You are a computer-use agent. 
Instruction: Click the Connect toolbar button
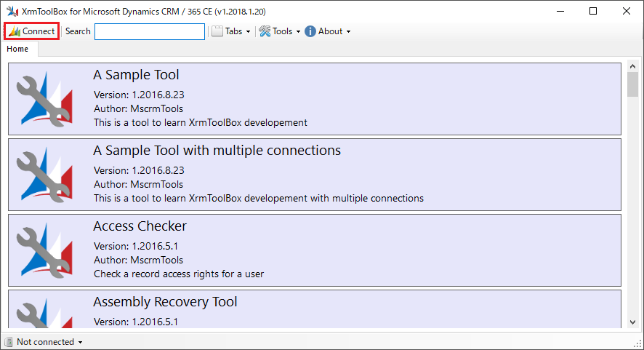(x=32, y=31)
